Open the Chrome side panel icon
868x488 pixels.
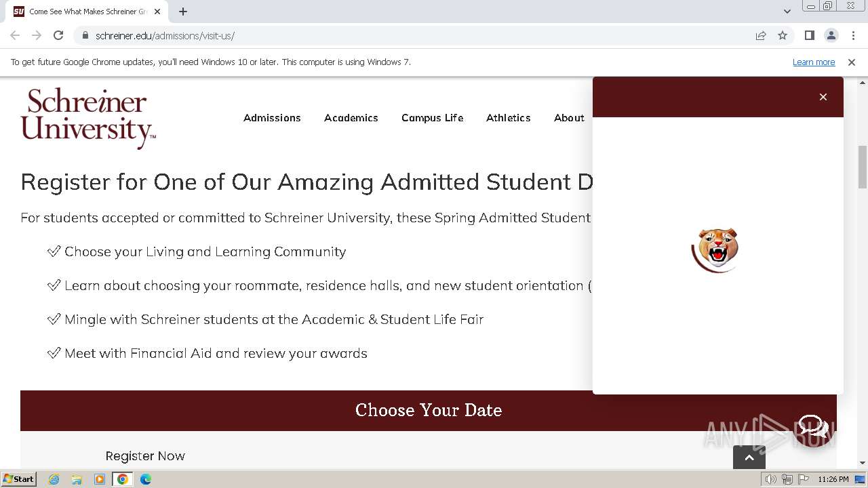click(810, 35)
